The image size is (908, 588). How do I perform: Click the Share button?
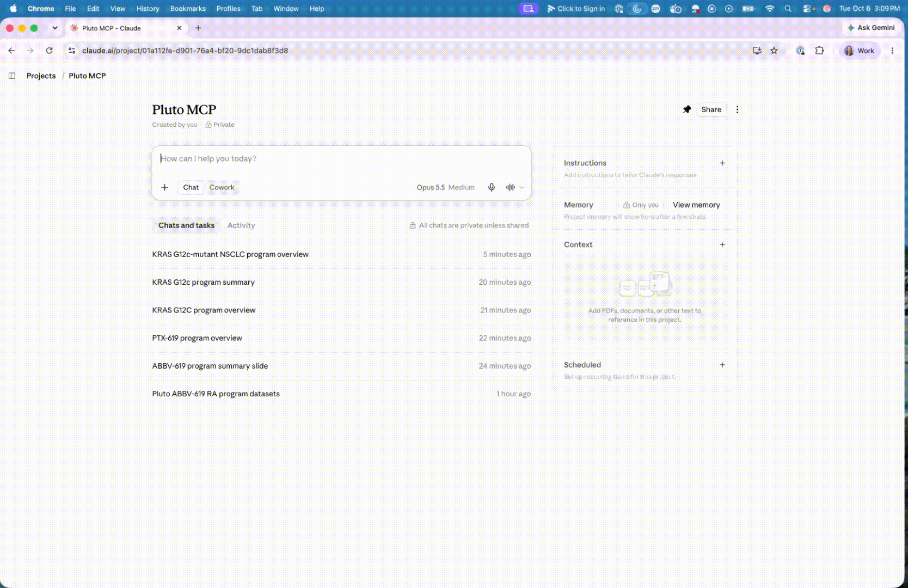click(711, 109)
